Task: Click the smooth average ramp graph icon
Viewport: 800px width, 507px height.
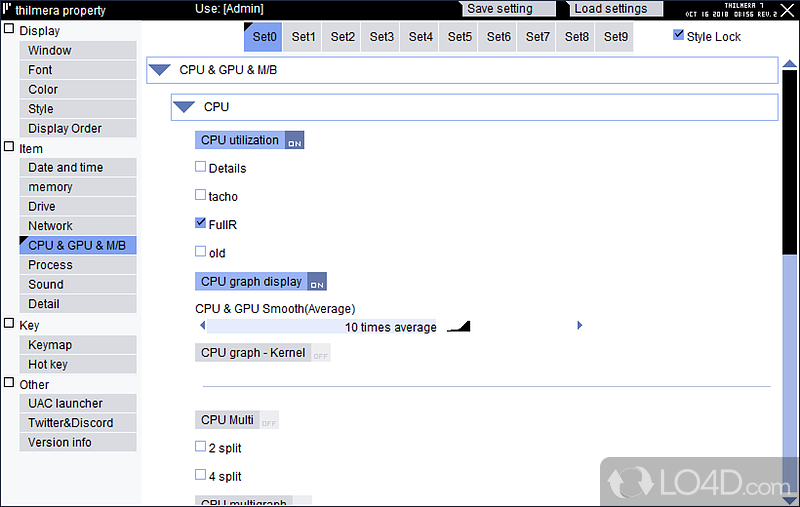Action: (x=458, y=326)
